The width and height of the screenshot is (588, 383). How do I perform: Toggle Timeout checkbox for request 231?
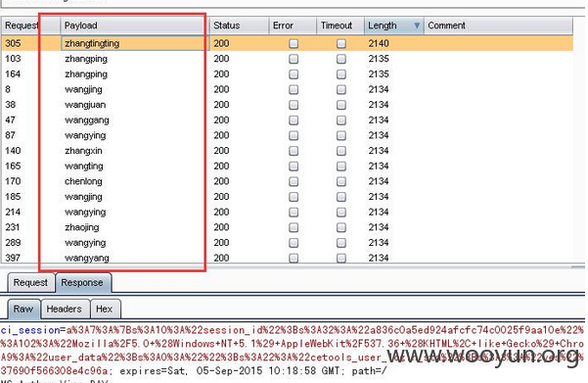[x=341, y=227]
